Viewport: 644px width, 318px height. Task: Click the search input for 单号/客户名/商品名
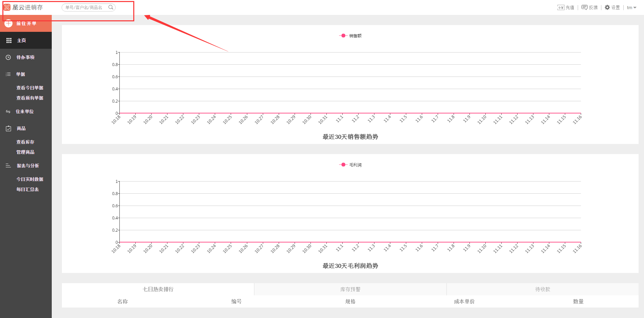point(85,7)
